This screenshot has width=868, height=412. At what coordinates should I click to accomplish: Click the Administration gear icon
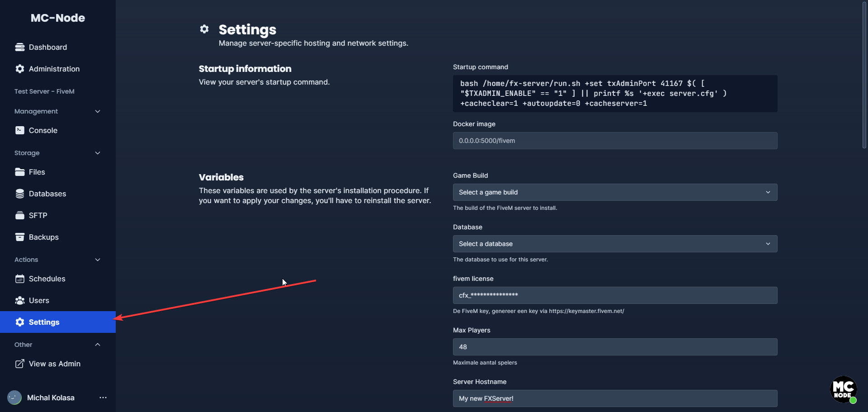tap(19, 69)
